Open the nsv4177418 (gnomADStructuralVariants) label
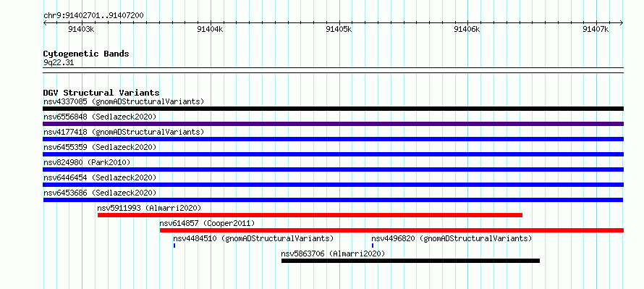 tap(124, 132)
